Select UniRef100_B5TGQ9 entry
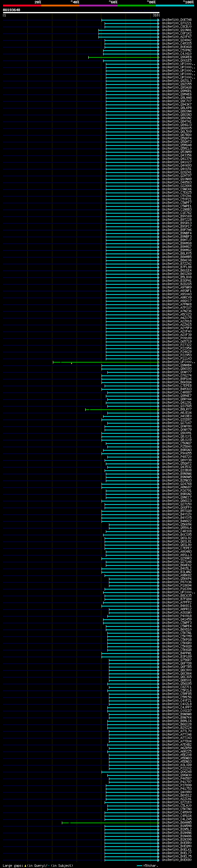The image size is (197, 868). pos(177,511)
